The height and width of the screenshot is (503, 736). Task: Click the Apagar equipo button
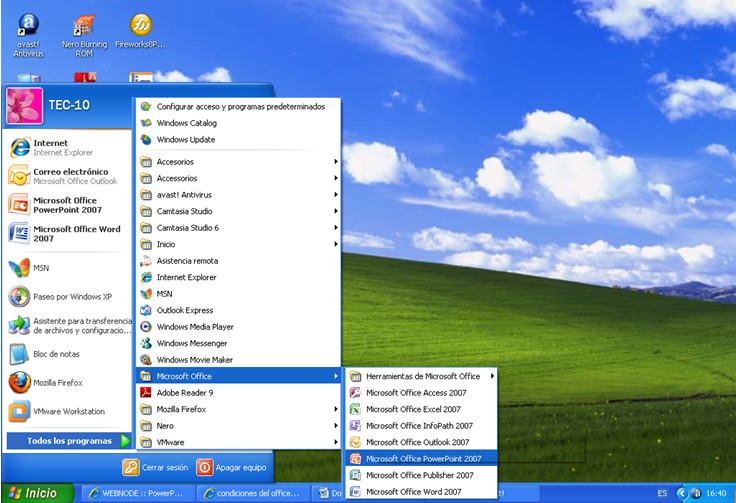click(231, 467)
